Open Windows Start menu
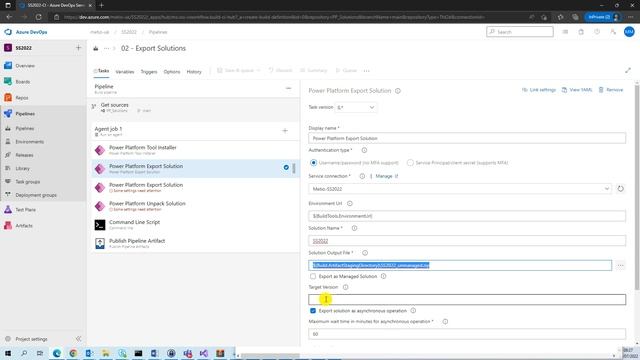 [x=8, y=353]
